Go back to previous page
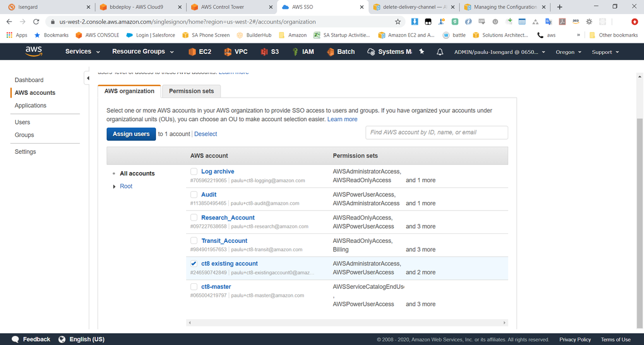Viewport: 644px width, 345px height. (x=9, y=22)
